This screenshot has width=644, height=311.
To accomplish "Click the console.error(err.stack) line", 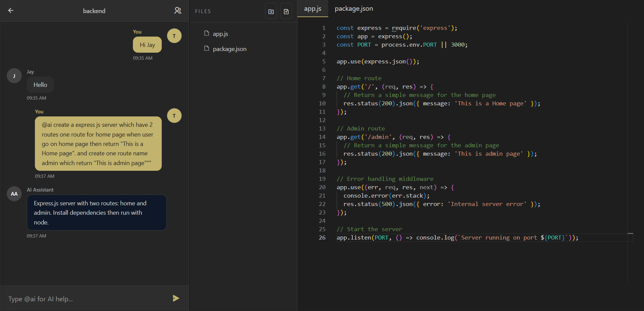I will (x=386, y=196).
